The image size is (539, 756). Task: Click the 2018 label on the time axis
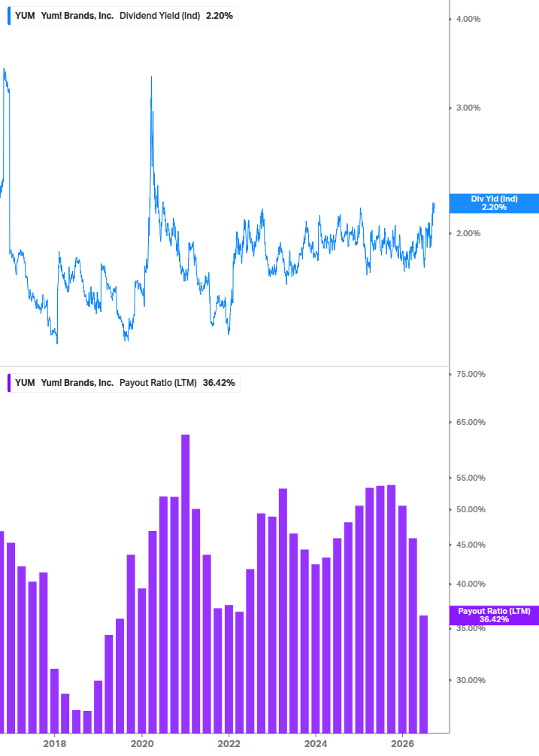pos(54,743)
